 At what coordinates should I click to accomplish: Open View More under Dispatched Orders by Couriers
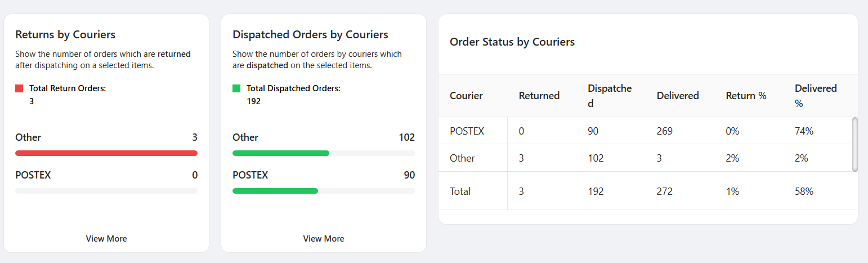tap(324, 239)
